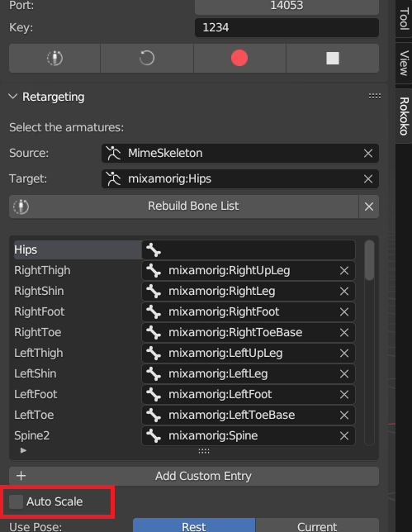Click the reset circular arrow icon

pyautogui.click(x=147, y=58)
